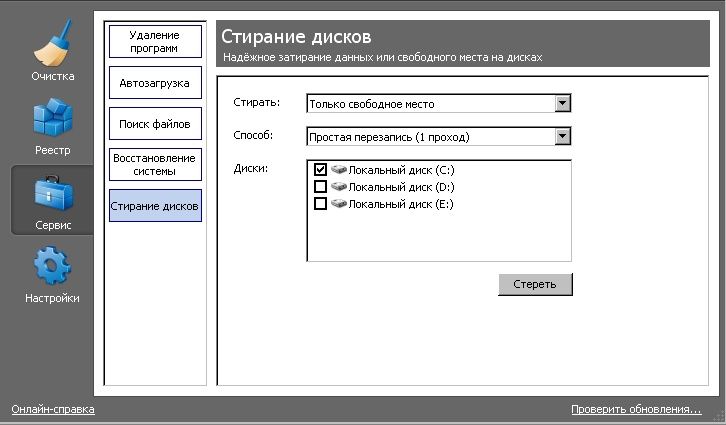Expand the Стирать dropdown arrow
Image resolution: width=726 pixels, height=425 pixels.
point(562,103)
